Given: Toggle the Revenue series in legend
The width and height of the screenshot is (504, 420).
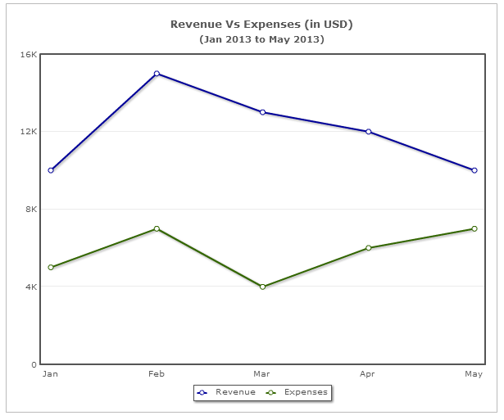Looking at the screenshot, I should pyautogui.click(x=235, y=392).
